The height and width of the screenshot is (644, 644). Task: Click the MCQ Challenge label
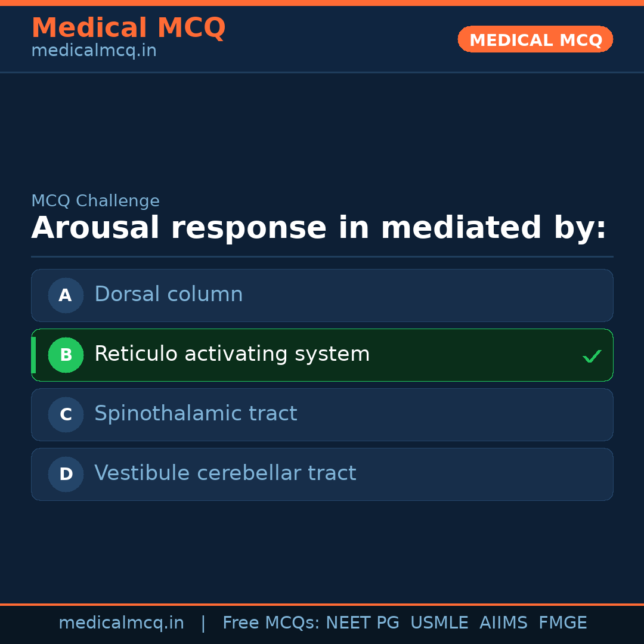point(95,202)
